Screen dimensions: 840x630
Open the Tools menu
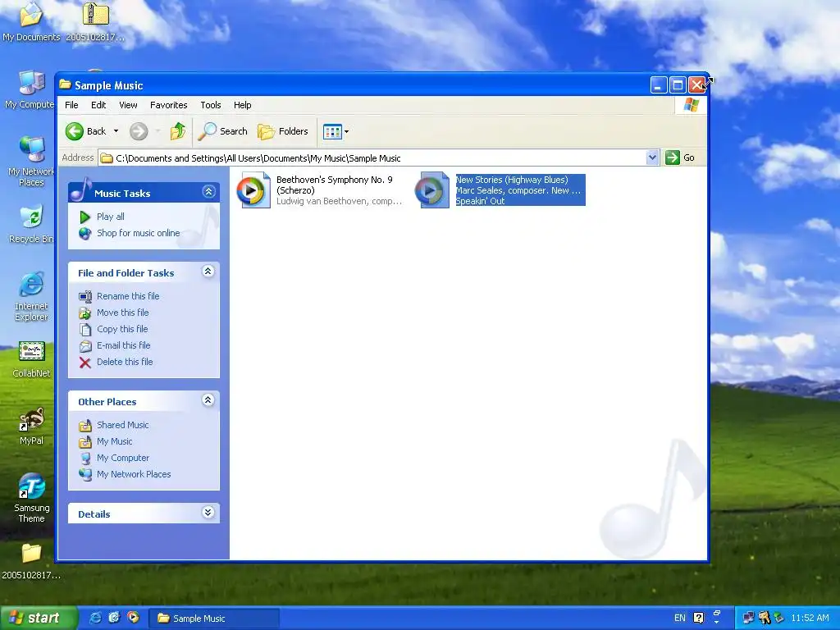click(211, 105)
